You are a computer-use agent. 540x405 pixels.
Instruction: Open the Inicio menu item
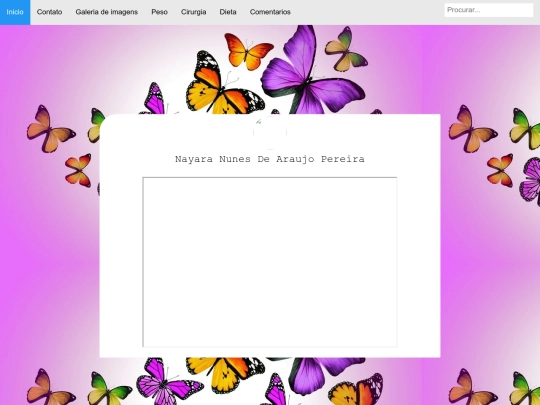[x=15, y=12]
